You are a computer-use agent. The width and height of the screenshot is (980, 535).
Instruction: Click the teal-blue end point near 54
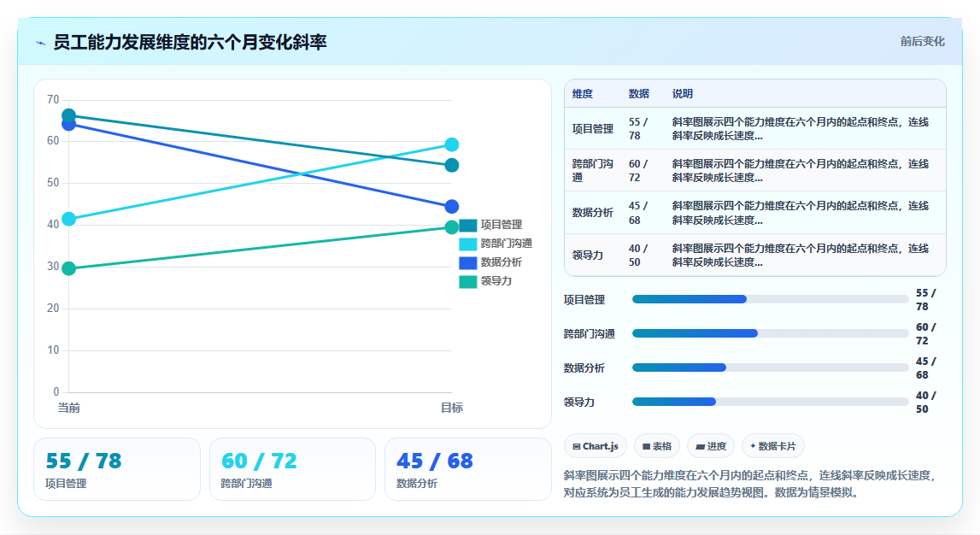[x=452, y=165]
